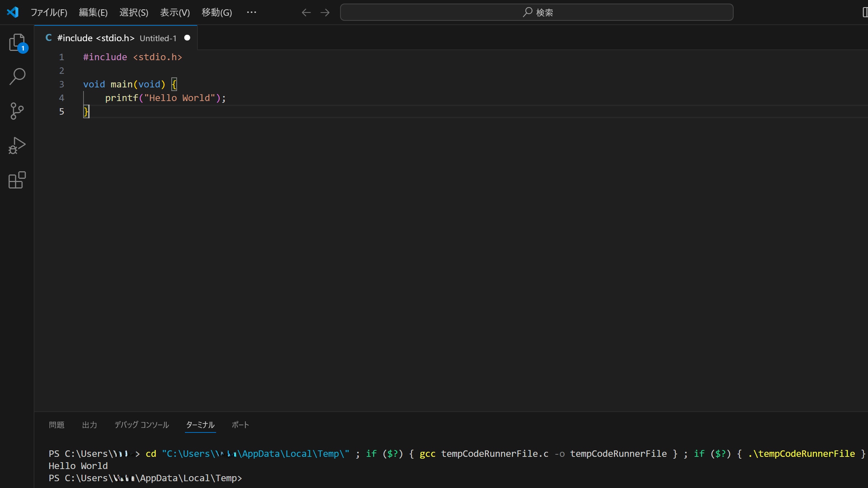Click the terminal prompt ending in Temp>
Screen dimensions: 868x488
145,478
